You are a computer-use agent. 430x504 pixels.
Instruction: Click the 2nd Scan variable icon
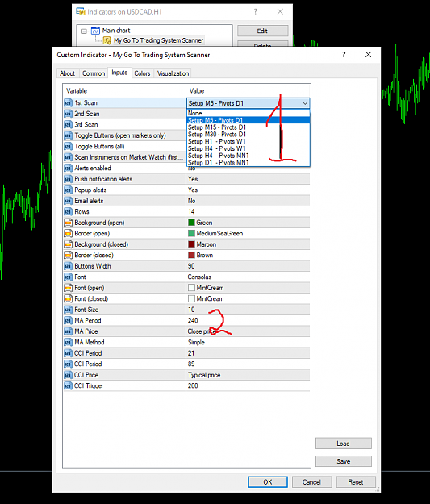[x=68, y=114]
